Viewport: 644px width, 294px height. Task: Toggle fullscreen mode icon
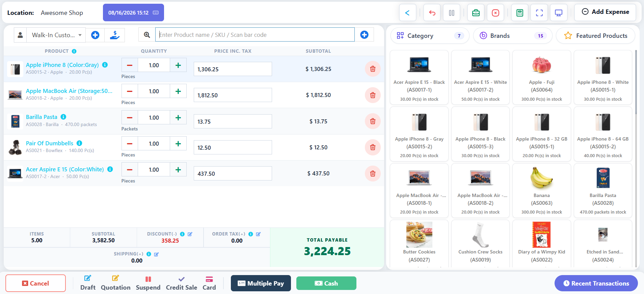(539, 13)
